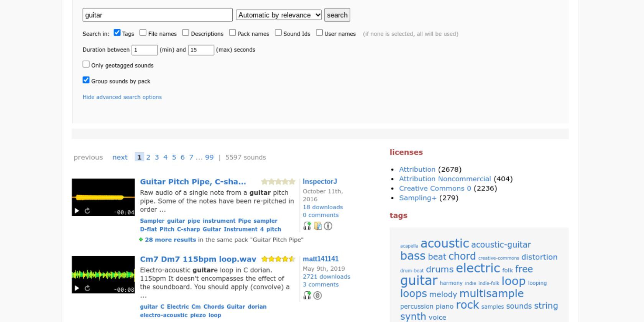Open pack folder icon for Guitar Pitch Pipe
This screenshot has width=644, height=322.
coord(318,226)
